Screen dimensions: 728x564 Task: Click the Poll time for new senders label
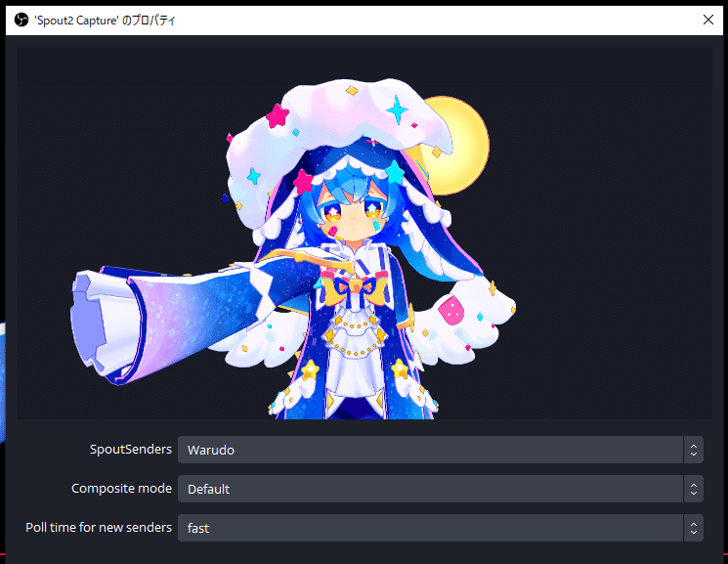[99, 527]
